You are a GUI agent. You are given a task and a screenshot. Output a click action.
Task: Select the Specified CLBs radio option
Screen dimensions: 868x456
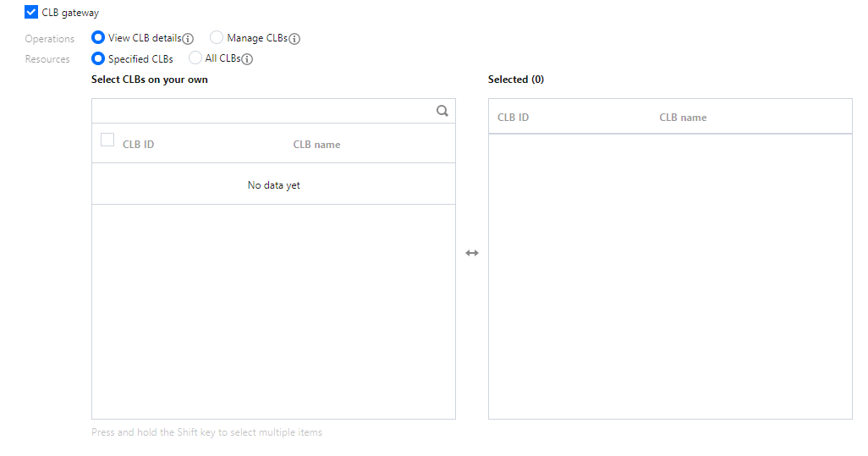pyautogui.click(x=98, y=59)
